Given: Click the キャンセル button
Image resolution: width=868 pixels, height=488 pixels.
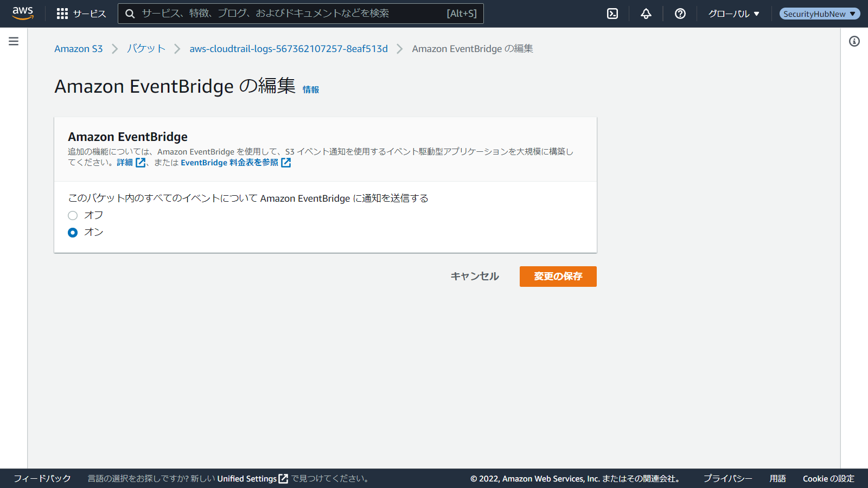Looking at the screenshot, I should [475, 277].
